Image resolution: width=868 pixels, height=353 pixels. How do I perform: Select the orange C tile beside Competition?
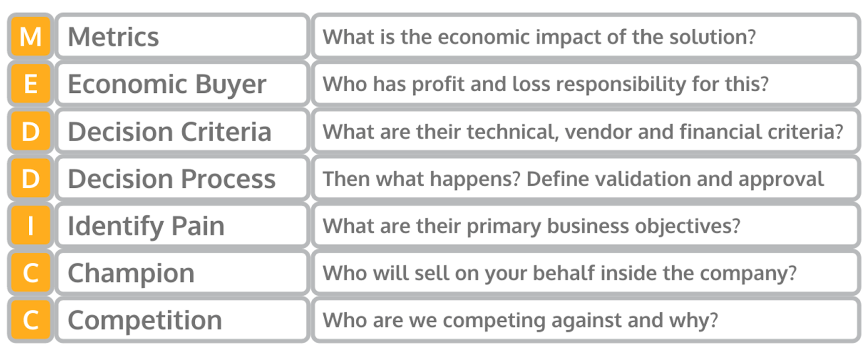(30, 320)
